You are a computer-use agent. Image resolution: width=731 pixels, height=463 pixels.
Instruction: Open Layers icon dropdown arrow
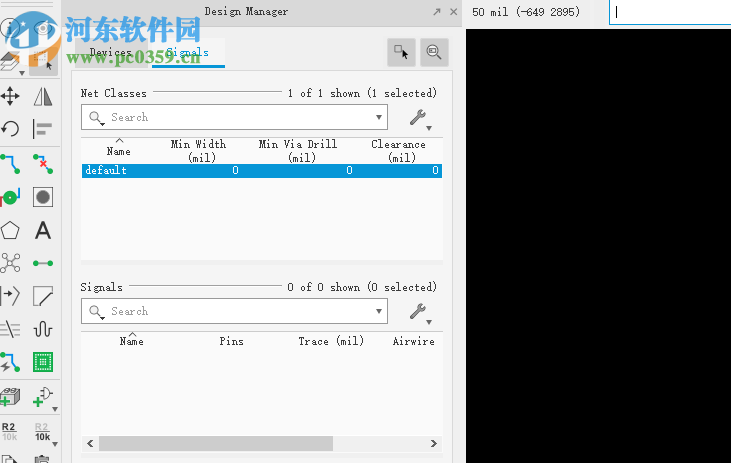pos(22,73)
